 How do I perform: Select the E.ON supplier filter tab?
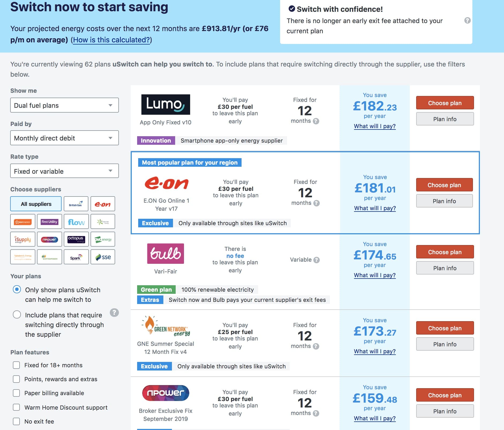pyautogui.click(x=103, y=204)
